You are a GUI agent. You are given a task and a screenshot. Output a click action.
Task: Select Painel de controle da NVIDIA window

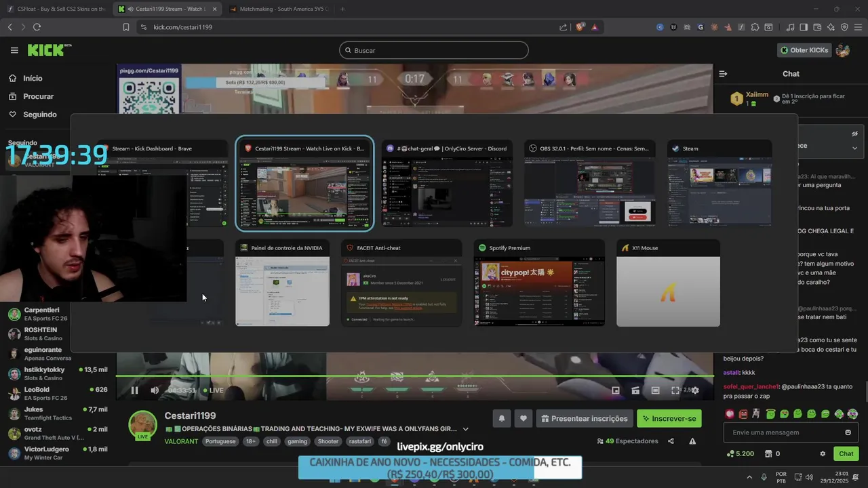point(282,283)
